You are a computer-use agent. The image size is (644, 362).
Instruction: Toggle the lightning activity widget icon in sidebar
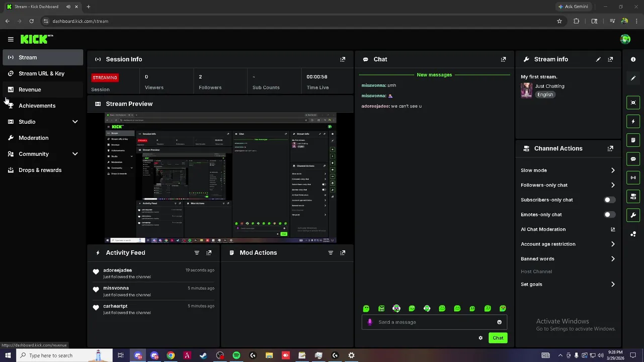click(x=633, y=122)
